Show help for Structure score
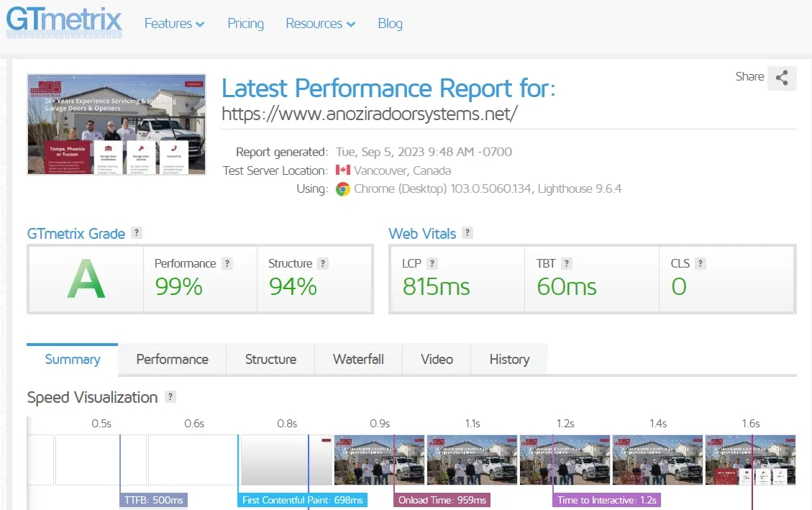Screen dimensions: 812x510 pyautogui.click(x=323, y=263)
